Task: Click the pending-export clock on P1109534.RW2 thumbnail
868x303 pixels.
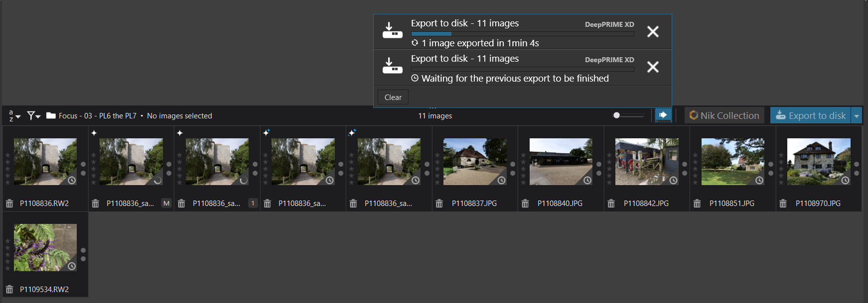Action: (72, 266)
